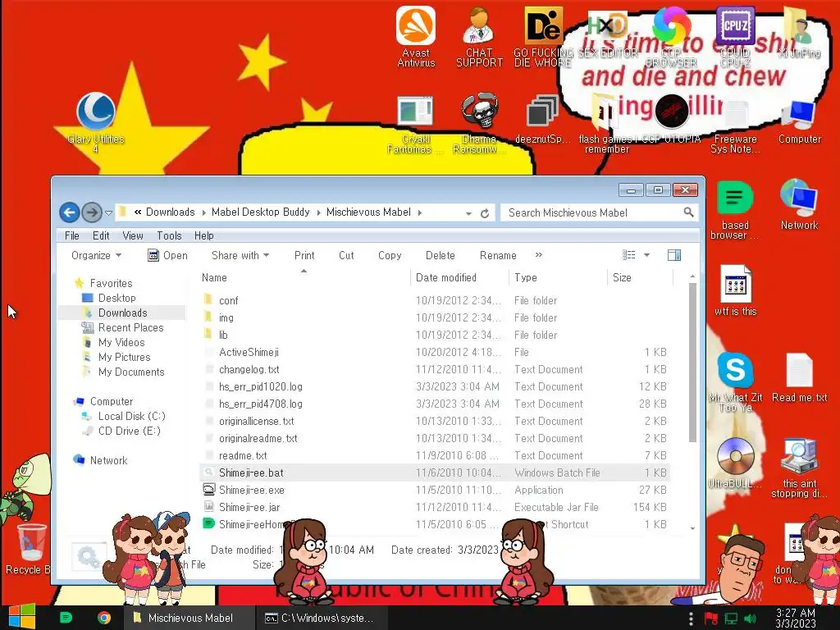Select the changelog.txt file

(x=249, y=369)
